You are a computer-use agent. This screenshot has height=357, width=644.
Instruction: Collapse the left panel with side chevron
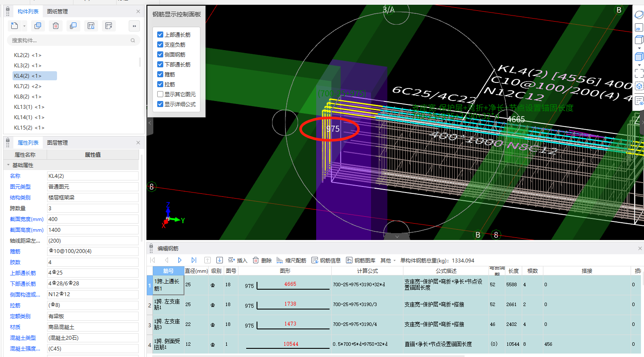tap(150, 123)
